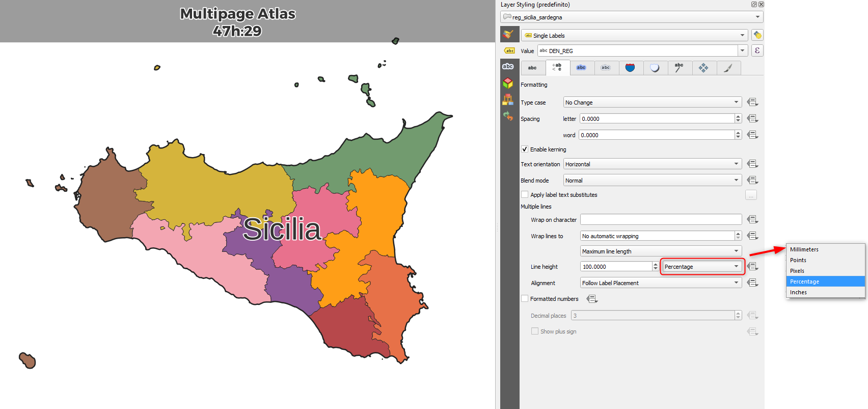Open the Symbology paintbrush panel
The width and height of the screenshot is (868, 409).
tap(508, 35)
